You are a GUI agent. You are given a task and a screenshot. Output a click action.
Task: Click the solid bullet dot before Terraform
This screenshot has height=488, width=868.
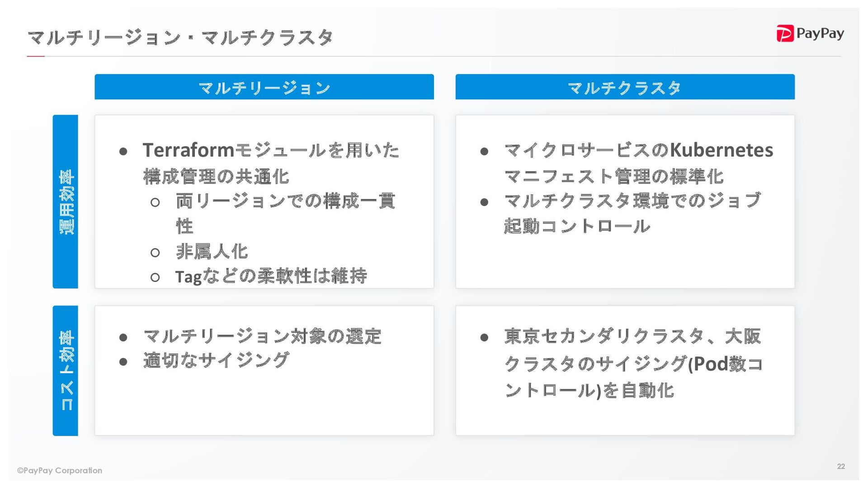click(123, 151)
